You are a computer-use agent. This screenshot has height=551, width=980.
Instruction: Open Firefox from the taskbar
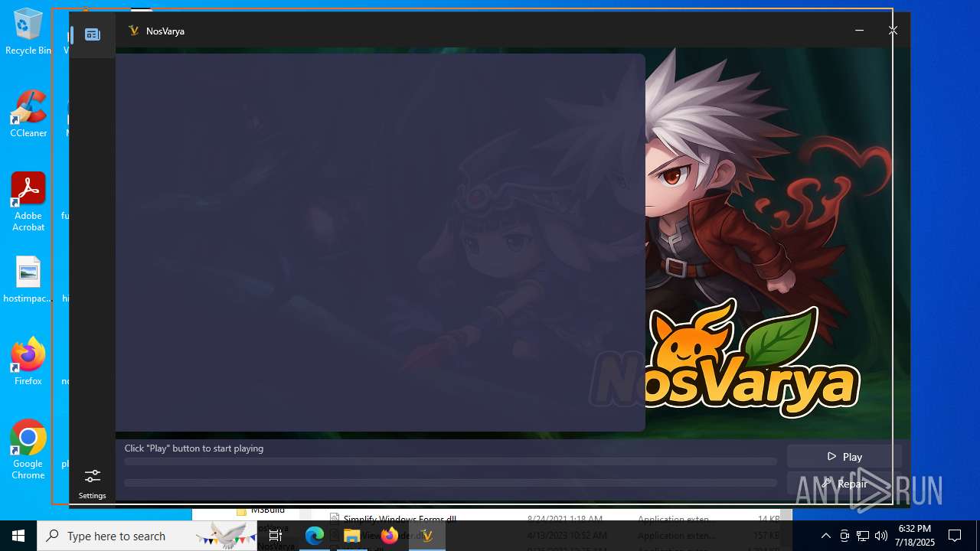coord(390,536)
